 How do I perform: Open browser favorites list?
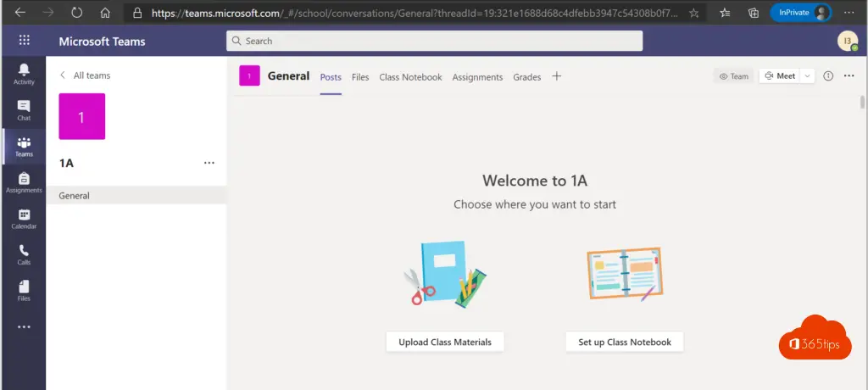[726, 13]
